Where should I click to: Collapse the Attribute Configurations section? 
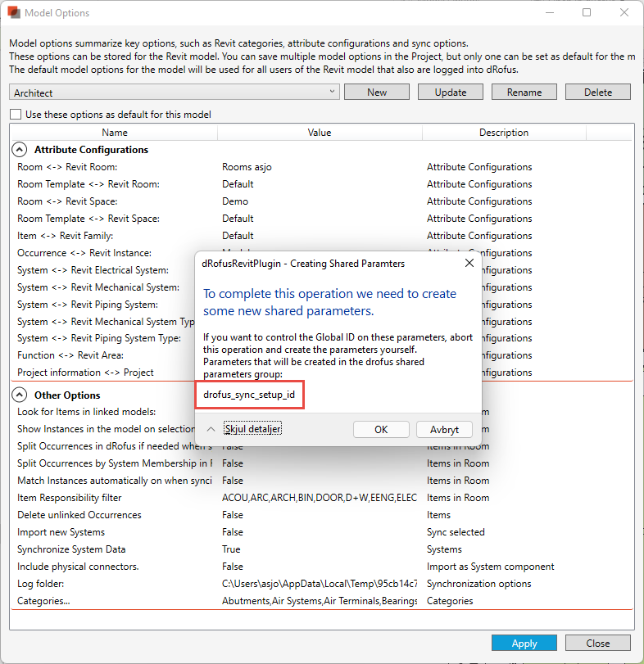19,150
